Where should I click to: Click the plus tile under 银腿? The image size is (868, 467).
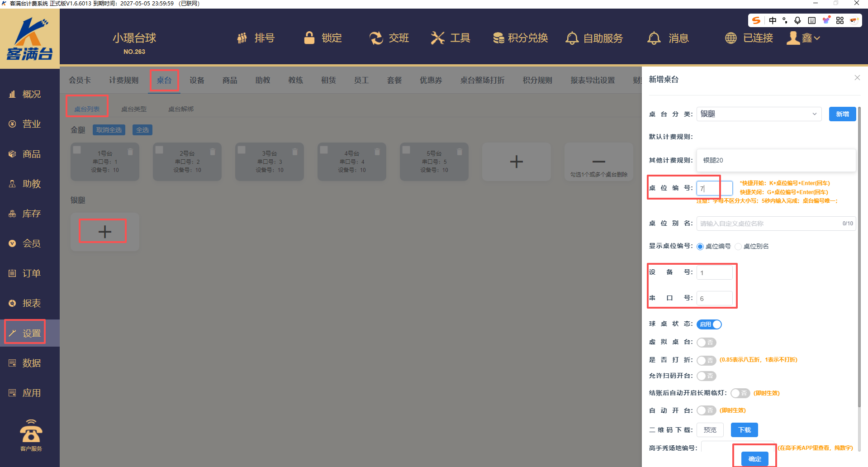[104, 232]
